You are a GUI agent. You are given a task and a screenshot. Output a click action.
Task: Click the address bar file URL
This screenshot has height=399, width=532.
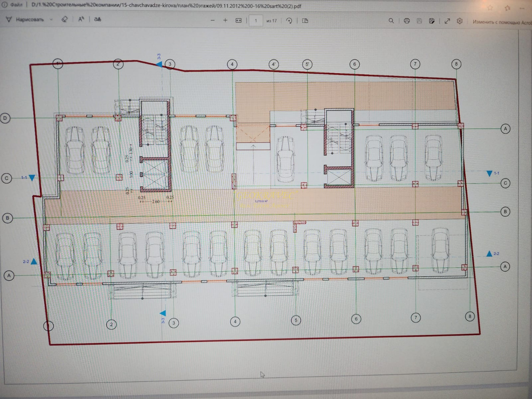coord(166,6)
